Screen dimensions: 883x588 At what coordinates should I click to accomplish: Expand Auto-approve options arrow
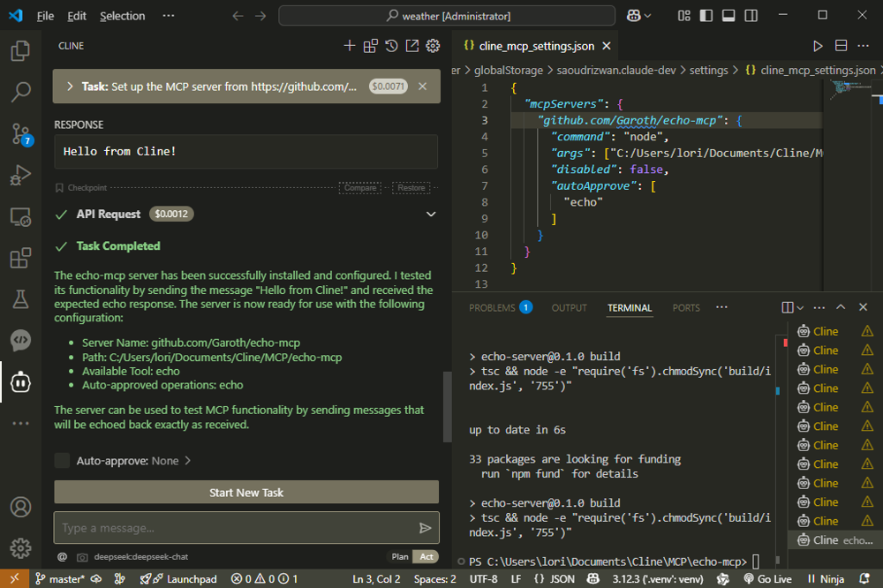[188, 461]
